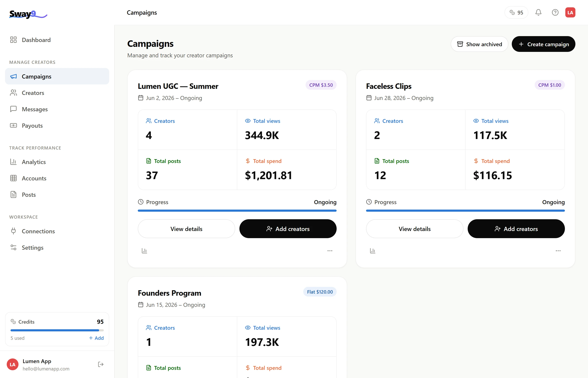Click Total spend dollar icon in Lumen UGC card
588x378 pixels.
248,161
